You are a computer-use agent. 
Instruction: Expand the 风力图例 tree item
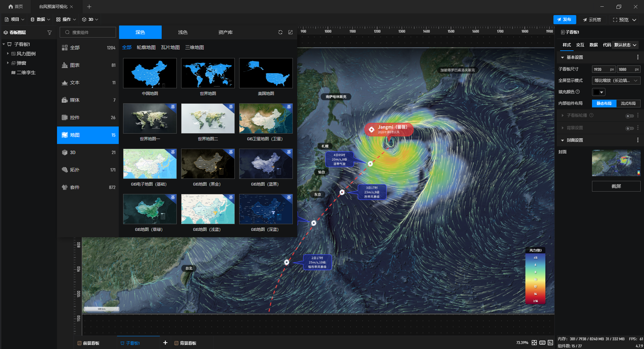click(8, 53)
